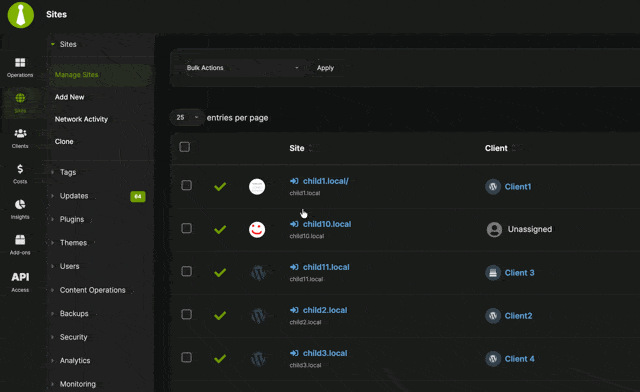The width and height of the screenshot is (640, 392).
Task: Expand the Content Operations menu section
Action: pos(93,290)
